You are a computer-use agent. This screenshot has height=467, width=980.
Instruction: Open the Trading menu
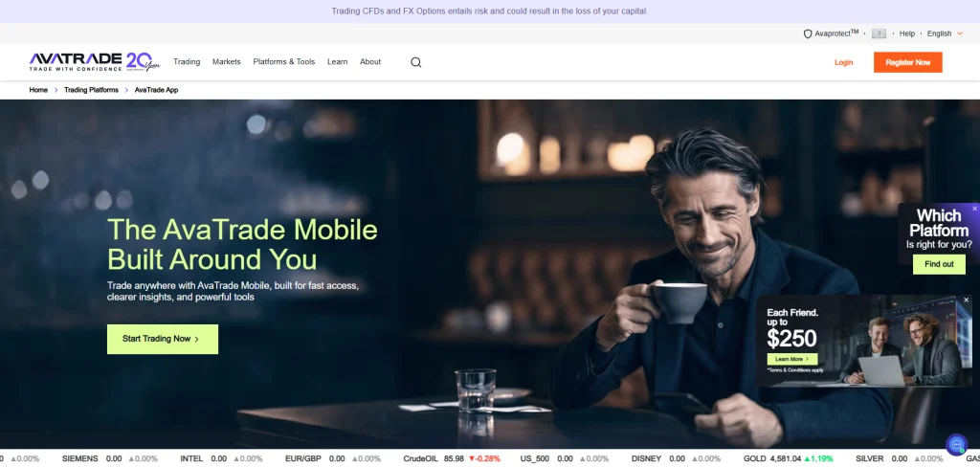click(187, 62)
